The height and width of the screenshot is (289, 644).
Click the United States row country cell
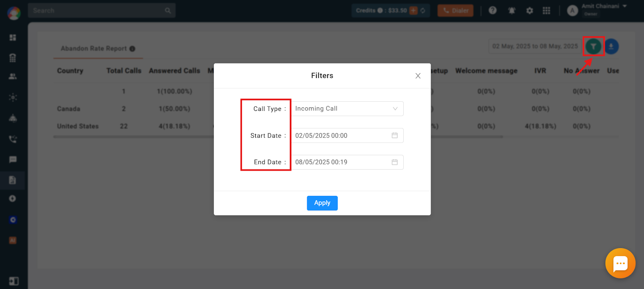coord(78,126)
